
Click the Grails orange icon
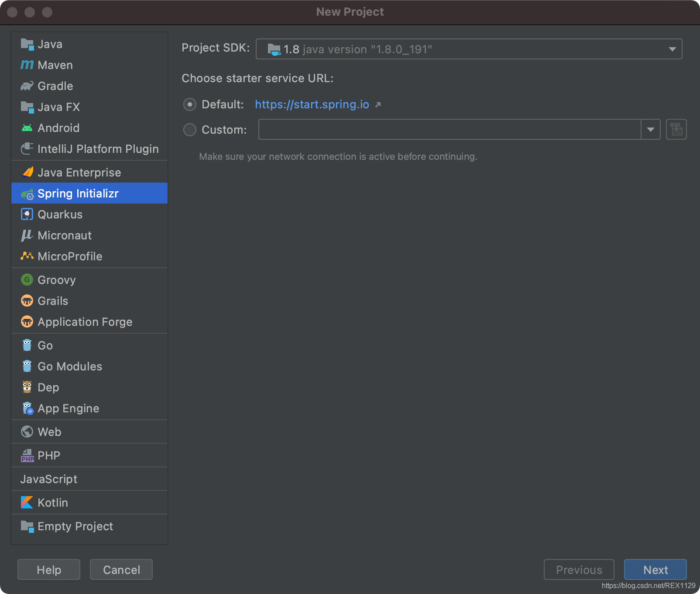(x=27, y=300)
